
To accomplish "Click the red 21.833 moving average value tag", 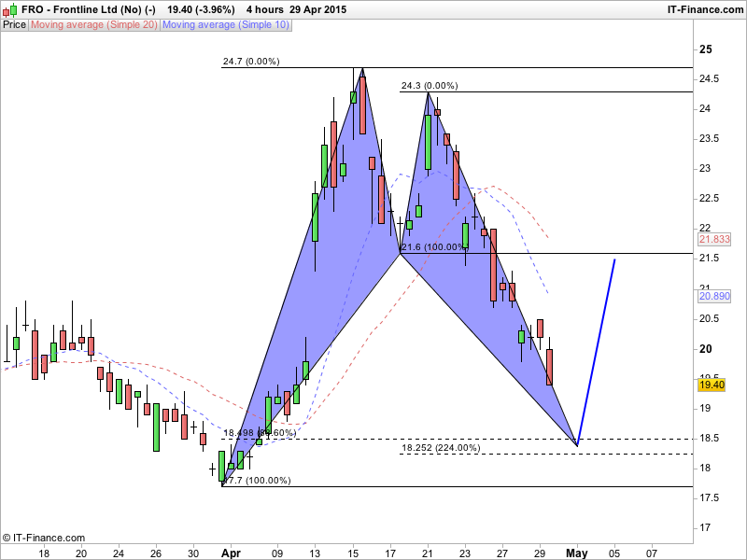I will pyautogui.click(x=714, y=239).
